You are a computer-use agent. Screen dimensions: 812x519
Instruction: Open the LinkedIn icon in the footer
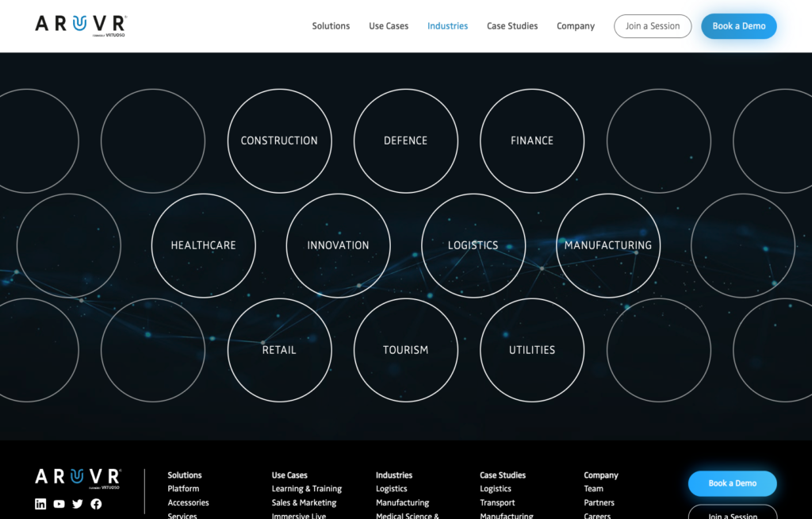tap(40, 504)
